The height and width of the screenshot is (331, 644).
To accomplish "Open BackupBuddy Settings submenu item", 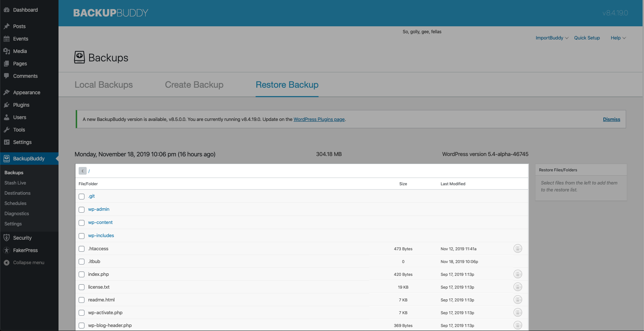I will [13, 224].
